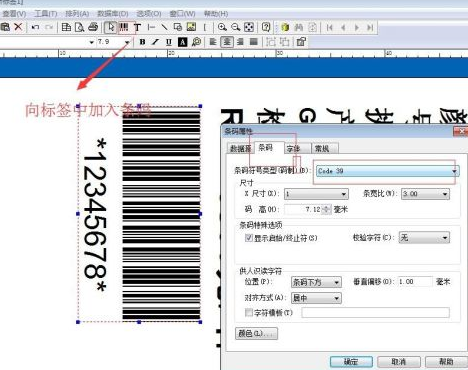Select the text tool in toolbar
This screenshot has width=468, height=370.
(137, 28)
